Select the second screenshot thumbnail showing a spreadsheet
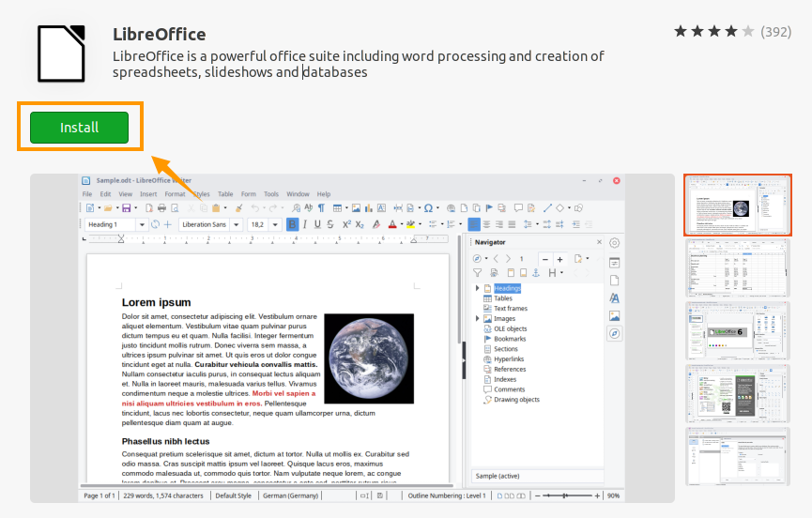The height and width of the screenshot is (518, 812). coord(737,267)
